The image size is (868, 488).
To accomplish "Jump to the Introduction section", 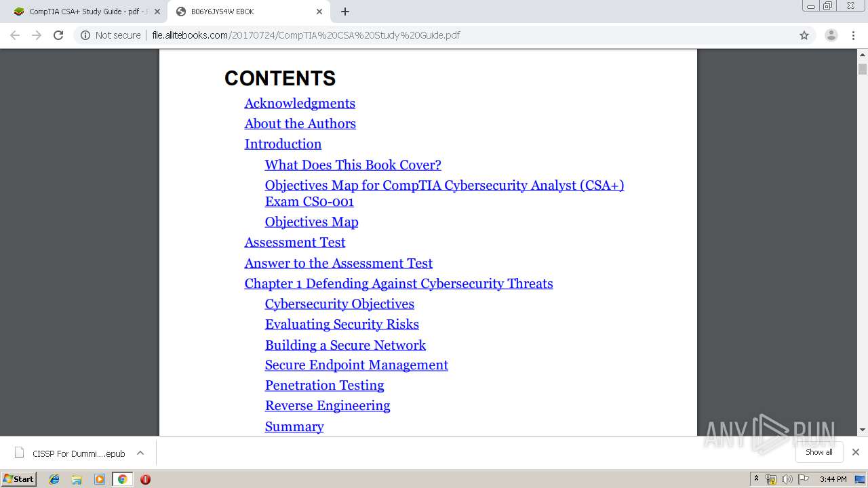I will [x=283, y=144].
